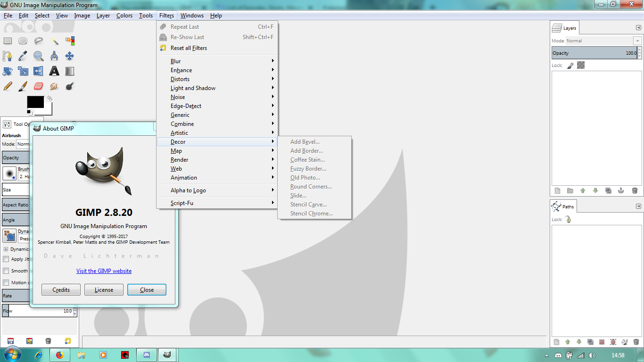Select the Pencil tool
Image resolution: width=644 pixels, height=362 pixels.
coord(8,86)
